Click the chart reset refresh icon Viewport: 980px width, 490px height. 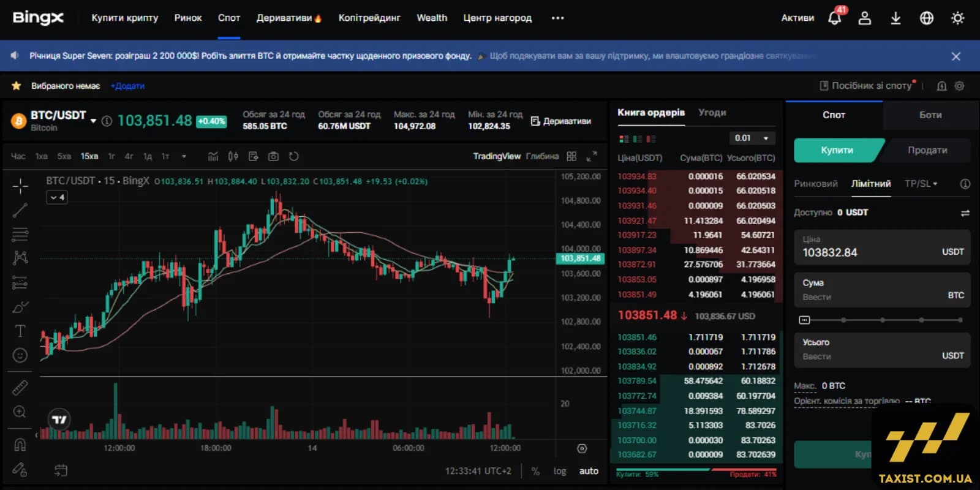[294, 156]
